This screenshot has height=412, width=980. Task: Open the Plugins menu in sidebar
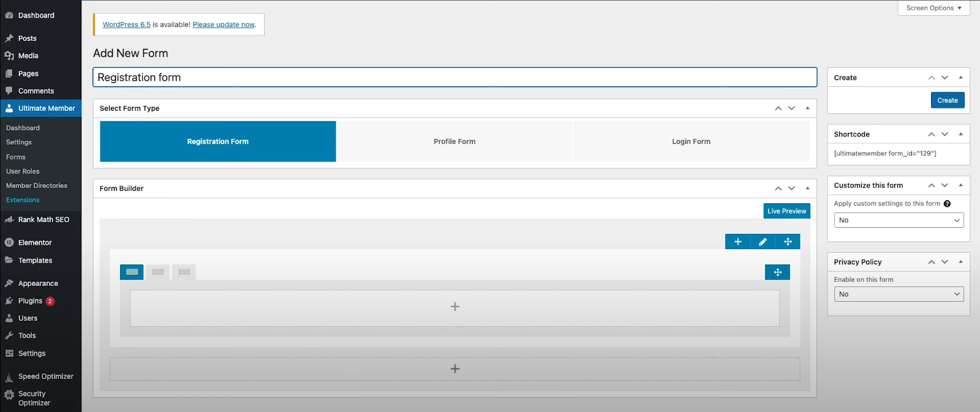point(30,301)
